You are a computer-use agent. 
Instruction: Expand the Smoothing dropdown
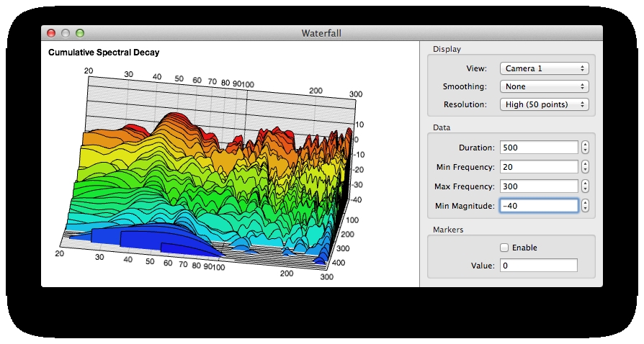click(544, 86)
